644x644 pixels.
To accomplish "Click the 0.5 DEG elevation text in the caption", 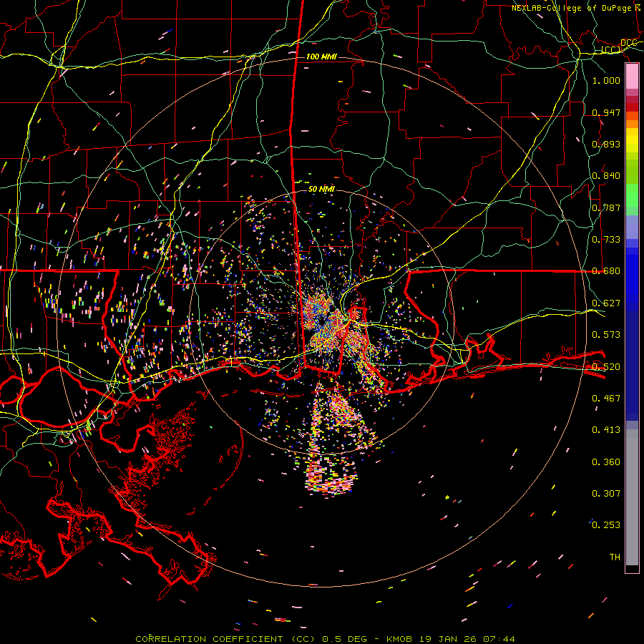I will 345,639.
